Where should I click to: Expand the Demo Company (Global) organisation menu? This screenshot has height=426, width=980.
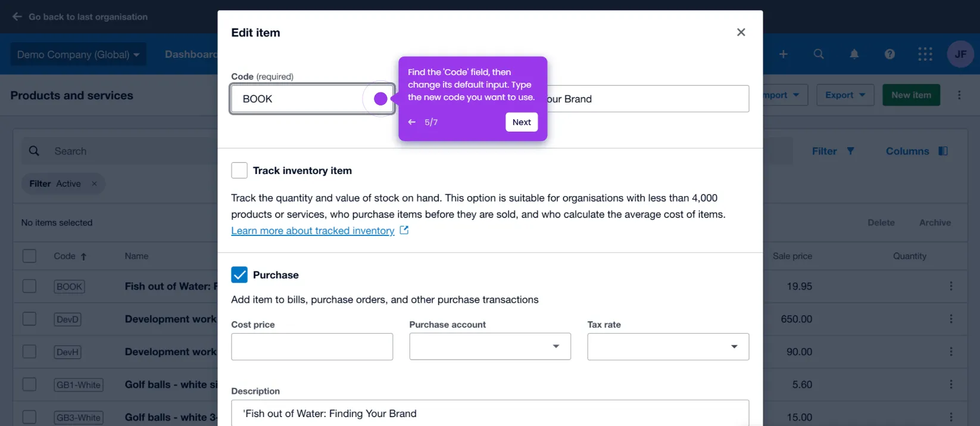(x=78, y=54)
